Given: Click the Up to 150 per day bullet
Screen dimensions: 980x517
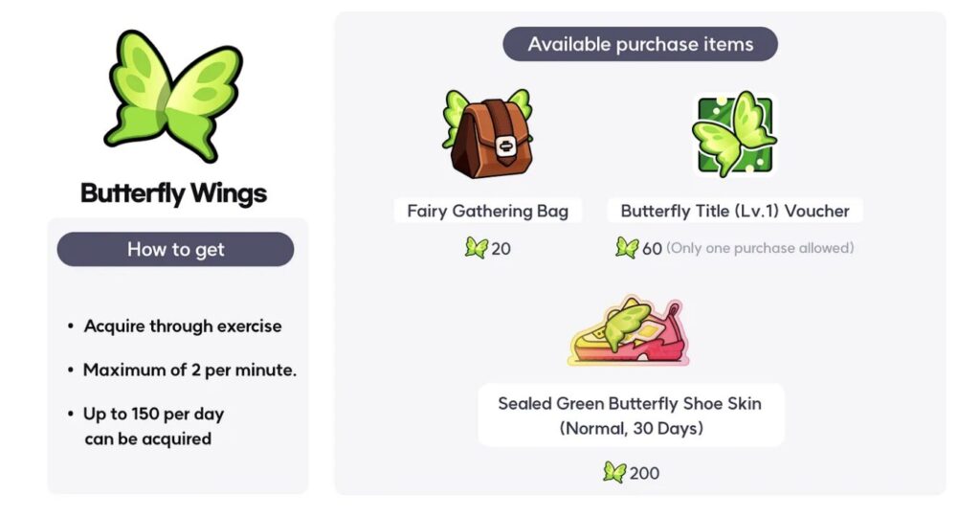Looking at the screenshot, I should (145, 426).
